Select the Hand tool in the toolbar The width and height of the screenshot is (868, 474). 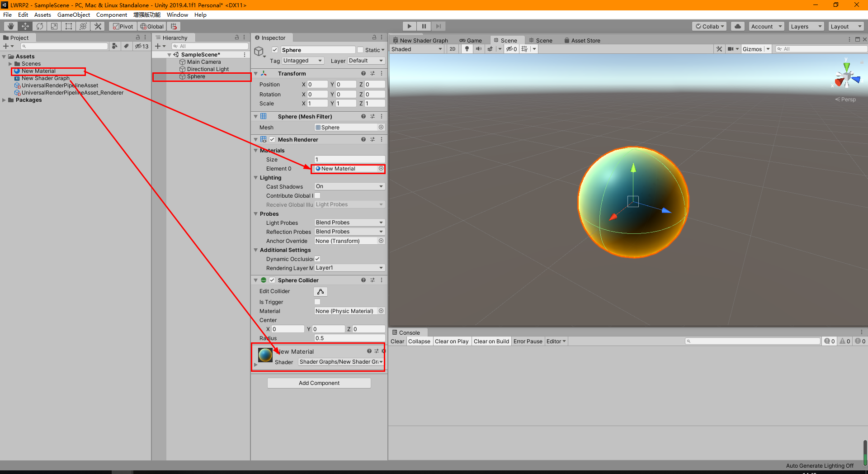point(10,26)
